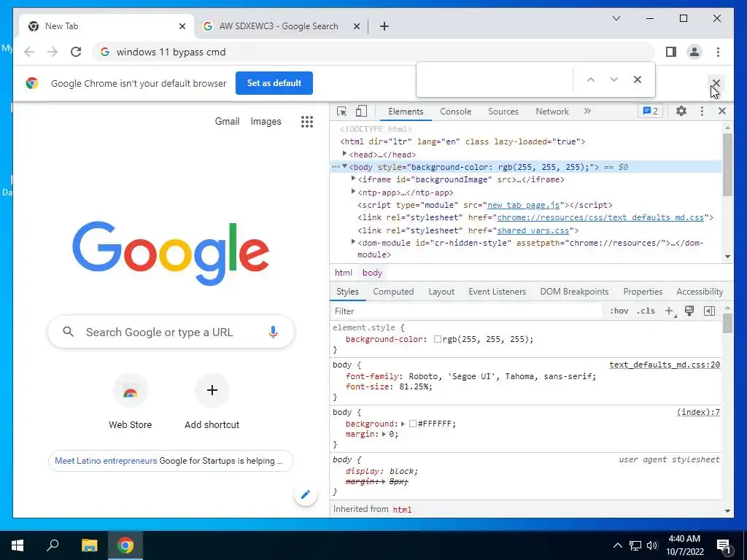Click the find bar text field
The image size is (747, 560).
click(495, 79)
